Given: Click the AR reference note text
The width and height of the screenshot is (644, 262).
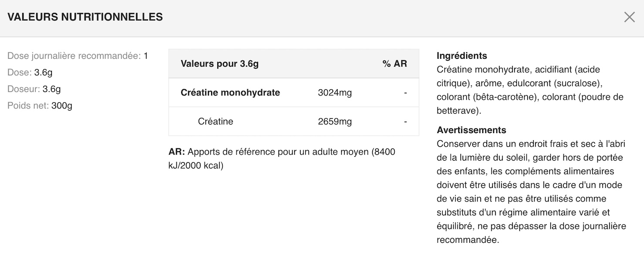Looking at the screenshot, I should pos(282,158).
